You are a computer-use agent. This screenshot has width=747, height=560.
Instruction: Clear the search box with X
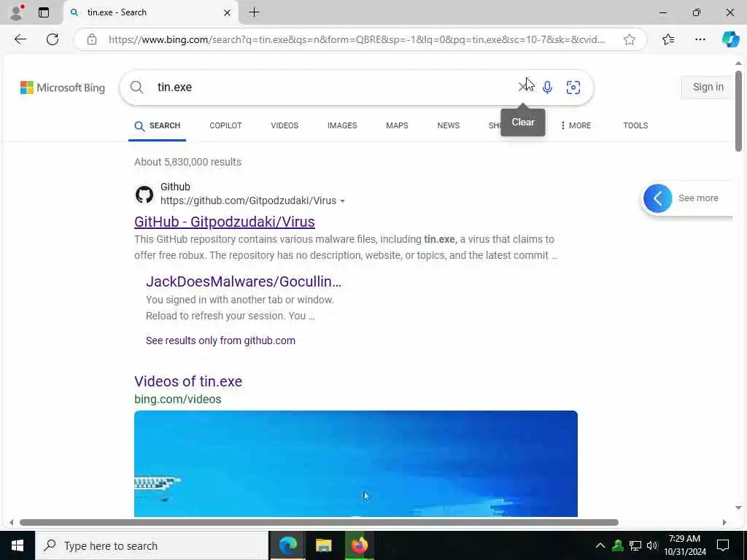522,87
